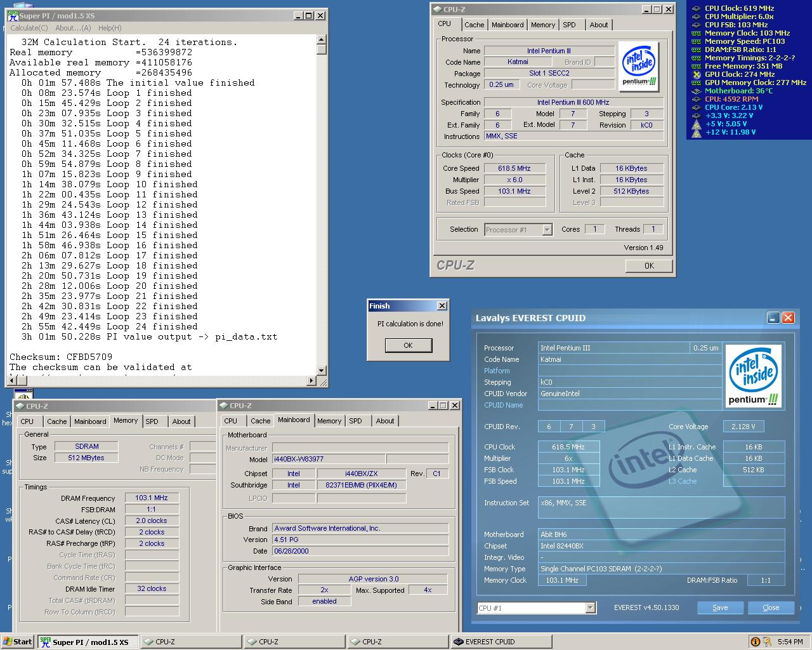812x650 pixels.
Task: Click the top CPU-Z CPU window title icon
Action: [438, 10]
